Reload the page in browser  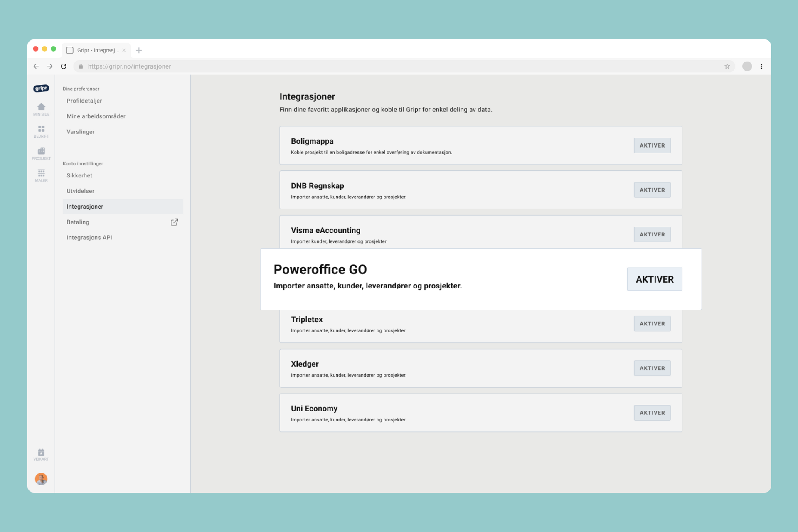[64, 66]
